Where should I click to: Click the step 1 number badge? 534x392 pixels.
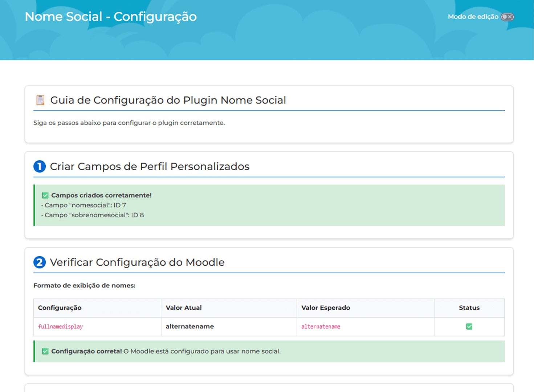[40, 167]
